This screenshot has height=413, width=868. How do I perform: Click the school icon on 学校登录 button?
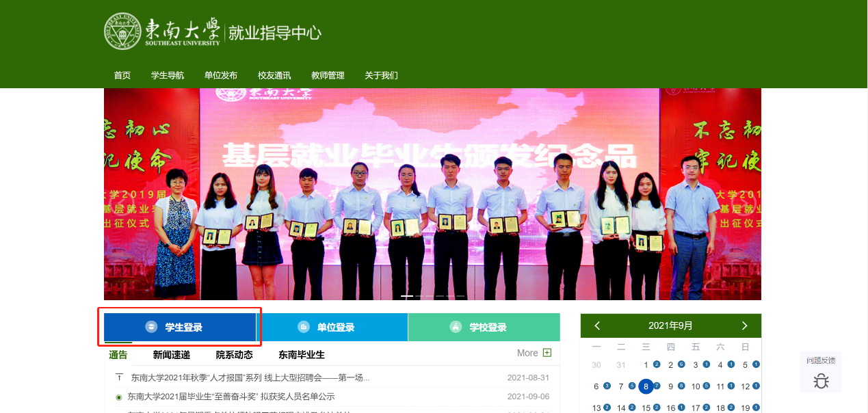[456, 327]
